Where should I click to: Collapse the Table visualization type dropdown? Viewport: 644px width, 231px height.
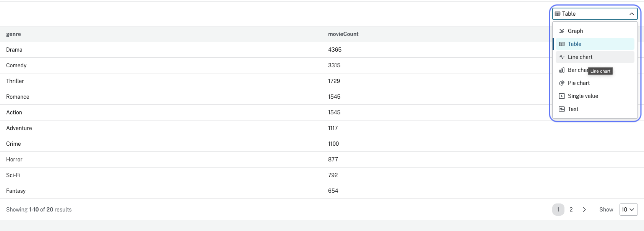[631, 14]
